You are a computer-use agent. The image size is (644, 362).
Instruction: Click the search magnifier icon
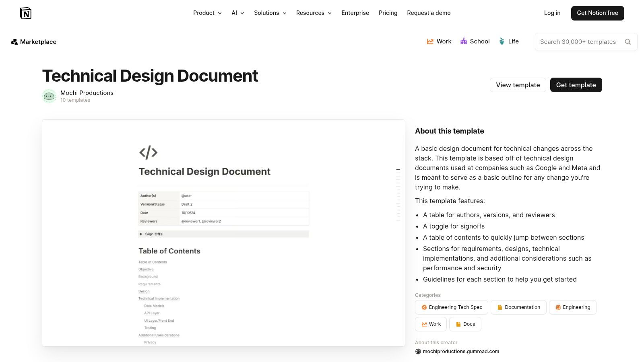coord(627,42)
